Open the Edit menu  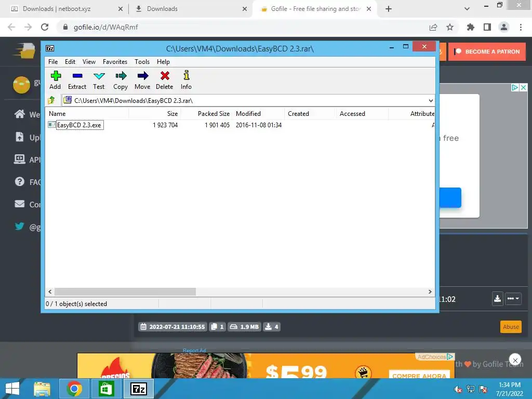point(70,62)
